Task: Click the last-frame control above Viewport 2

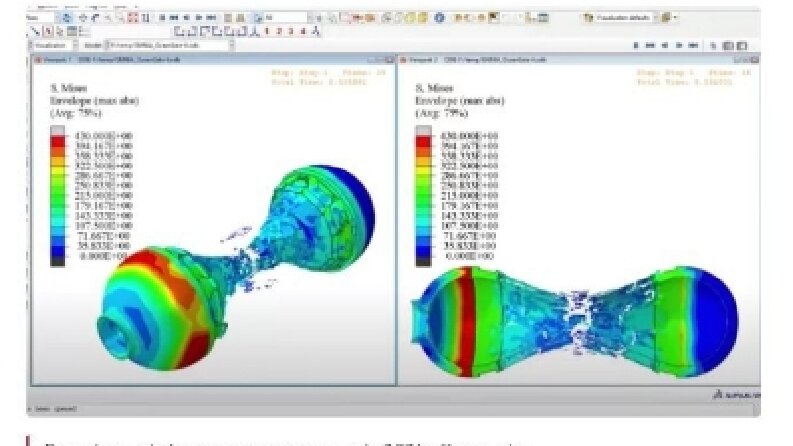Action: (x=693, y=45)
